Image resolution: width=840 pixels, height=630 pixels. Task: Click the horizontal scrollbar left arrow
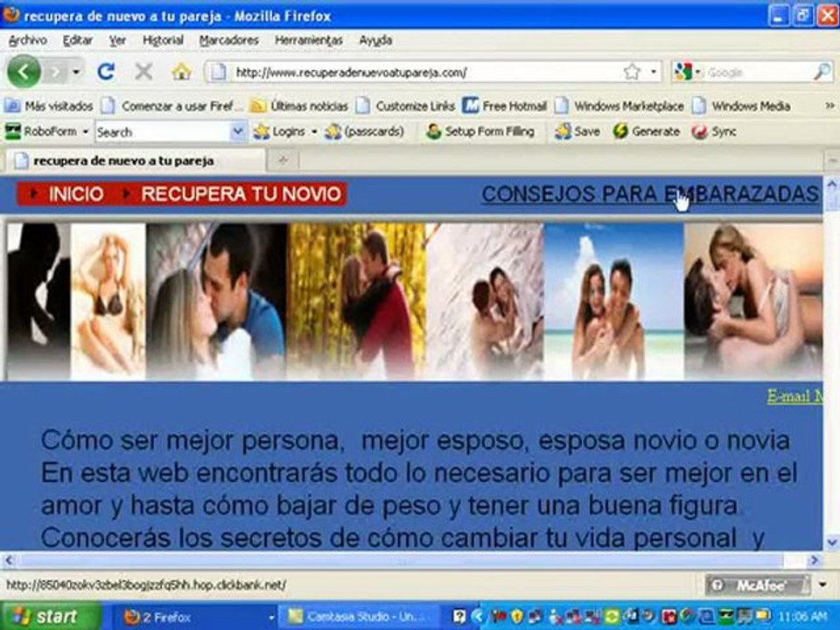[9, 560]
